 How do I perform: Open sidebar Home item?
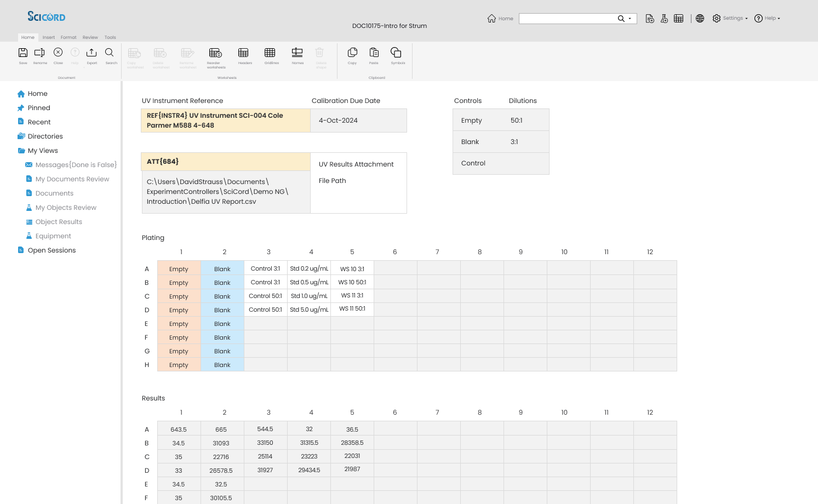(37, 94)
